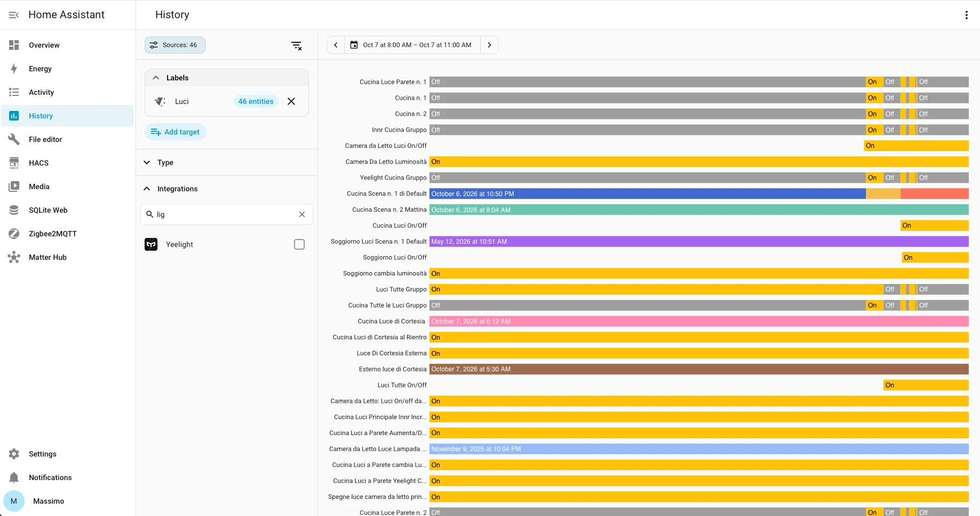Click the Luci Tutte On/Off On segment
Viewport: 980px width, 516px height.
point(926,385)
